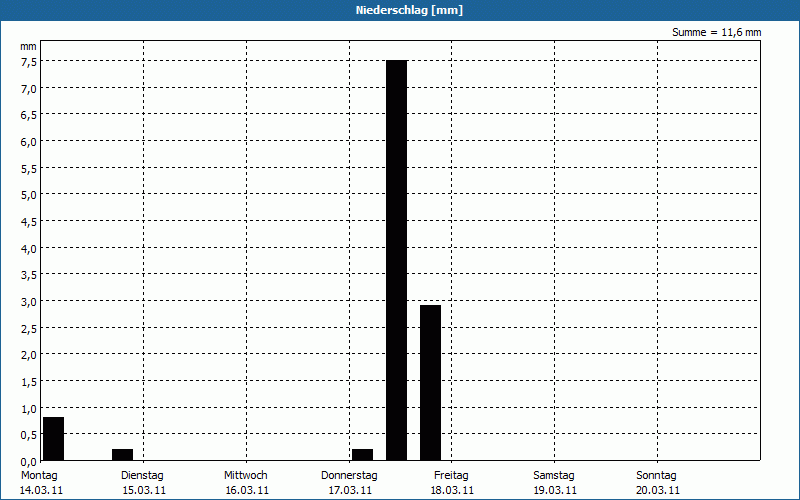
Task: Click the 'Donnerstag' day label
Action: (x=349, y=475)
